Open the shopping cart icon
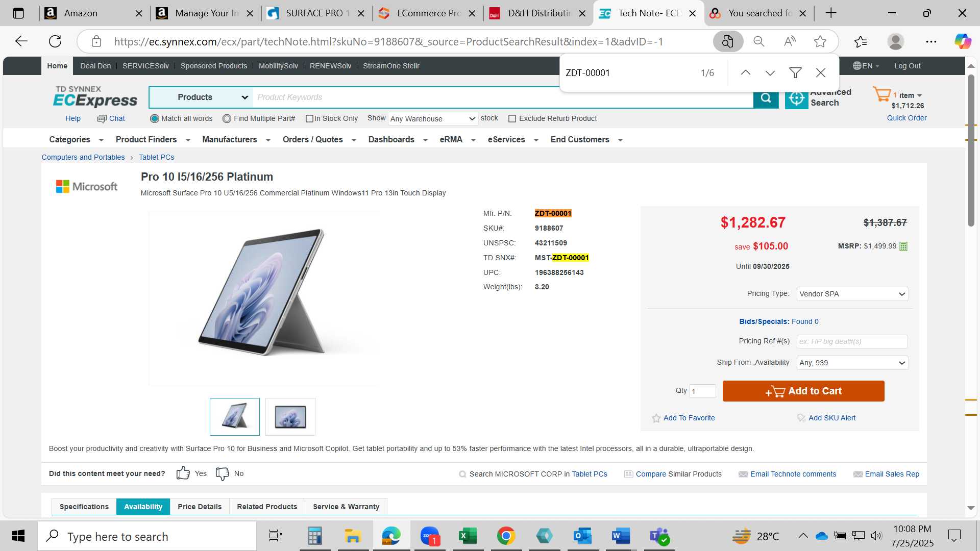The width and height of the screenshot is (980, 551). pyautogui.click(x=881, y=94)
